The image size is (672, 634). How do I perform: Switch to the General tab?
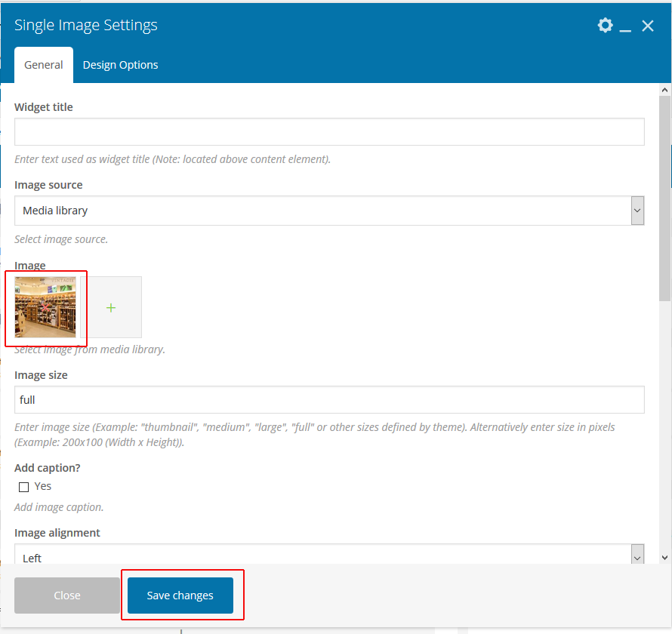click(44, 65)
